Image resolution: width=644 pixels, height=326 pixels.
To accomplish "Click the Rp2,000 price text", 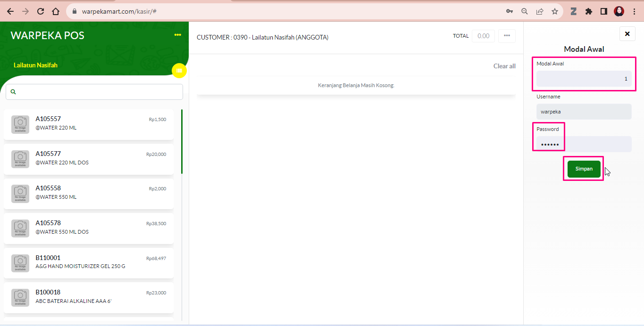I will pos(158,189).
